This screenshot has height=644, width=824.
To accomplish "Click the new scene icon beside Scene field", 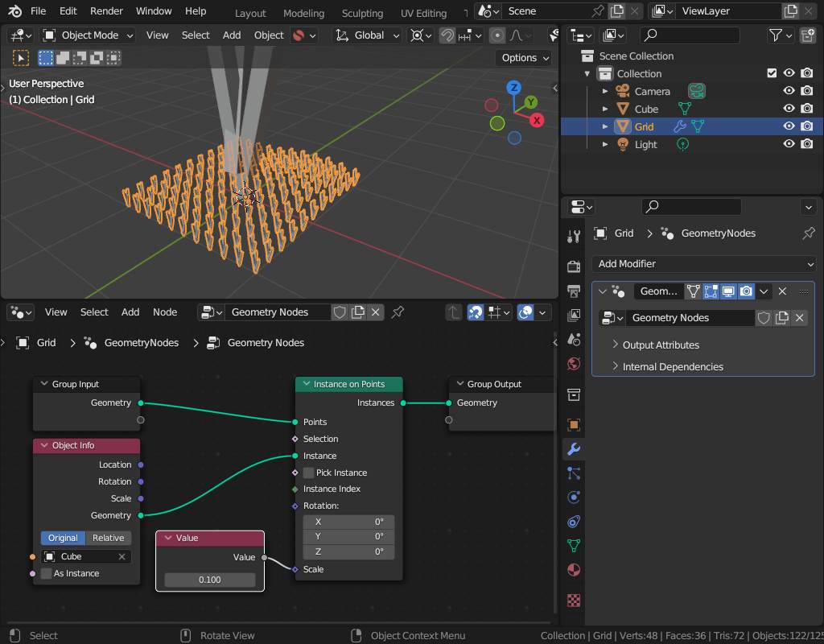I will click(x=616, y=11).
